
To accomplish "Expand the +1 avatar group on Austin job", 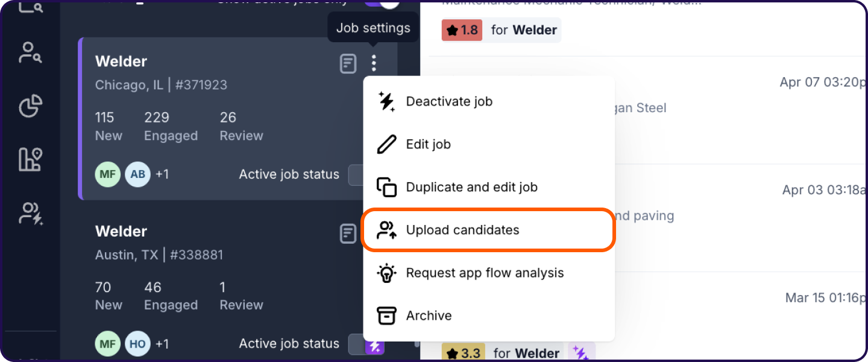I will point(162,343).
